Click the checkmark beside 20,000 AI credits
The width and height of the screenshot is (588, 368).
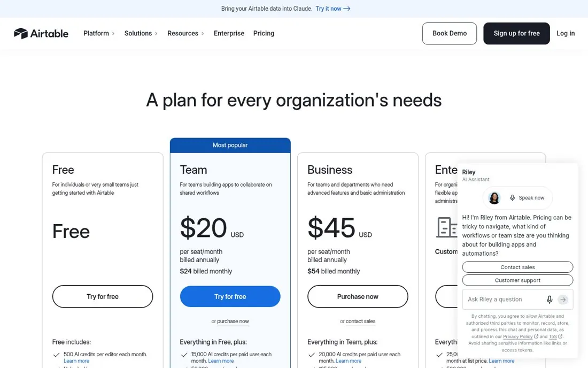pos(312,355)
